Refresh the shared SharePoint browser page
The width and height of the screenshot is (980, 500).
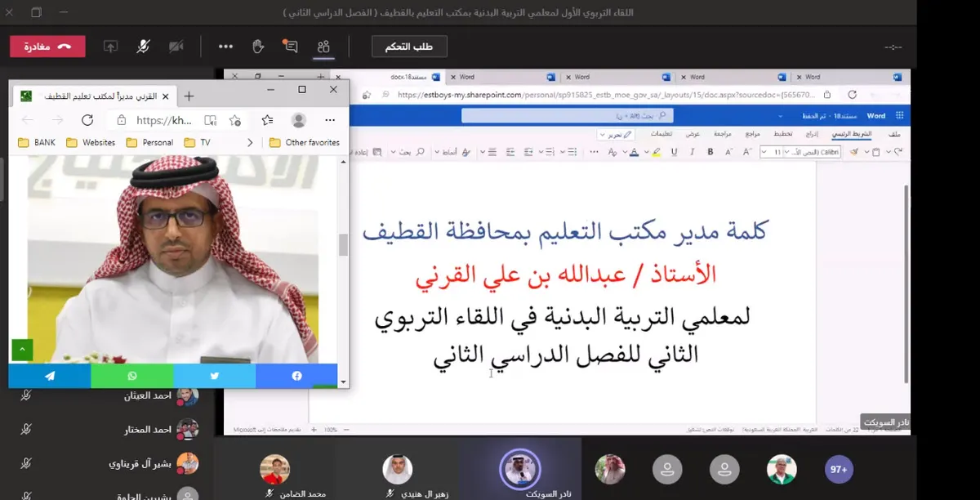[852, 95]
